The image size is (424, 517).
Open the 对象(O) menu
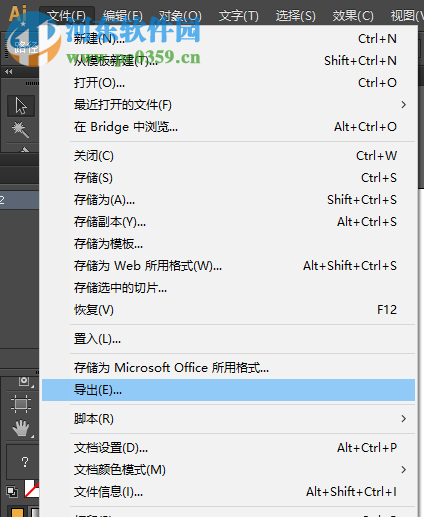[x=180, y=16]
